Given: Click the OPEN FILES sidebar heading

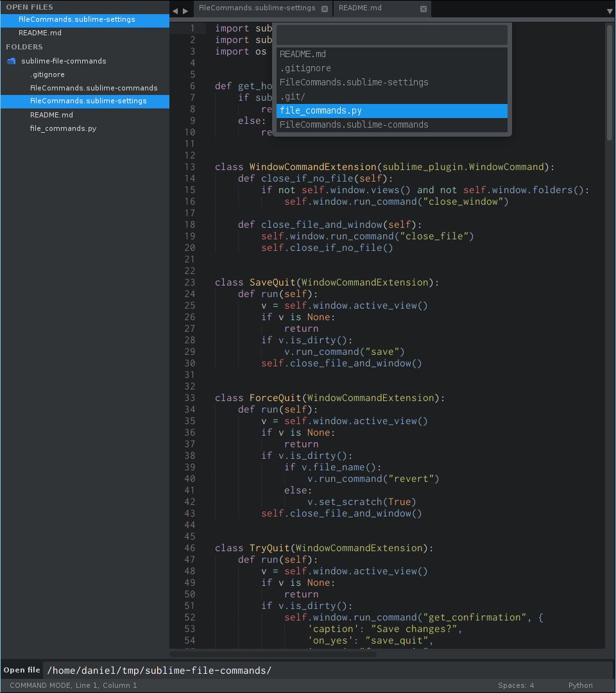Looking at the screenshot, I should point(29,7).
